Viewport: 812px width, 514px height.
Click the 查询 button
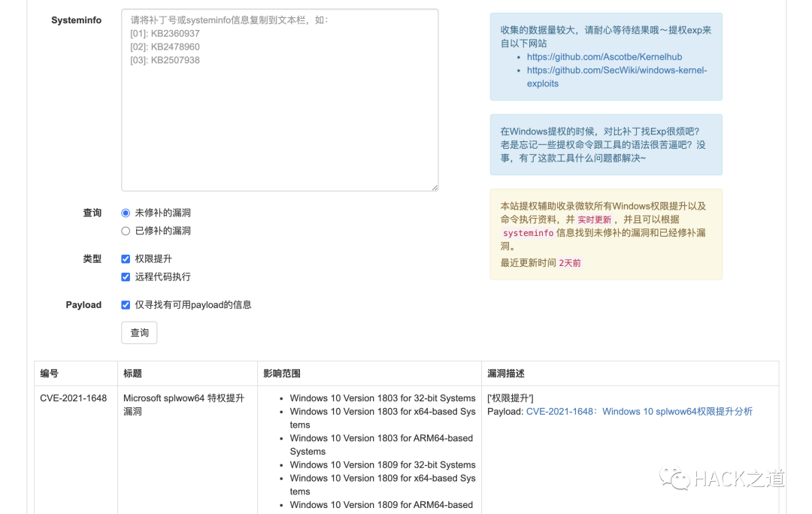pos(139,333)
